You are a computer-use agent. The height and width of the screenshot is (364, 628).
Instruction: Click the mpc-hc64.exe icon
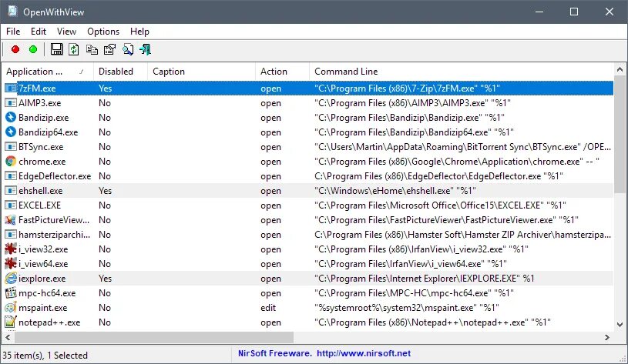[x=11, y=292]
